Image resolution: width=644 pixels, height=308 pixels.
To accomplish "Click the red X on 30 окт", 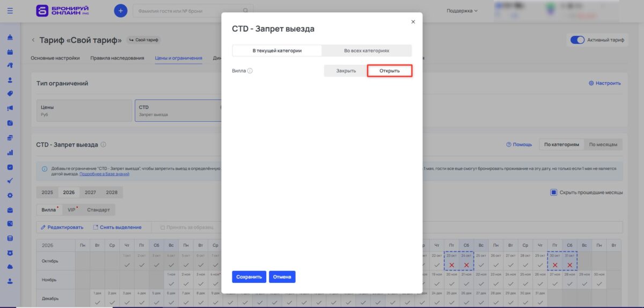I will coord(555,265).
